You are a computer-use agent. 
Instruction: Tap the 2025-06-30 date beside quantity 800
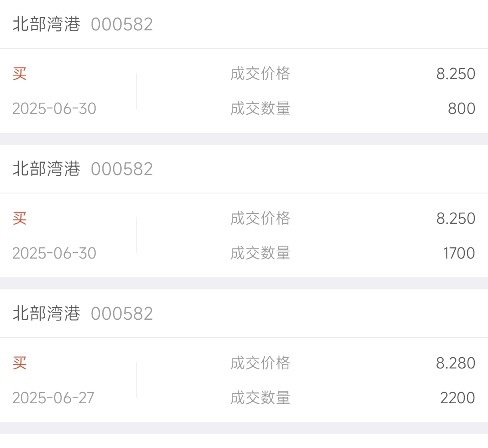coord(54,108)
